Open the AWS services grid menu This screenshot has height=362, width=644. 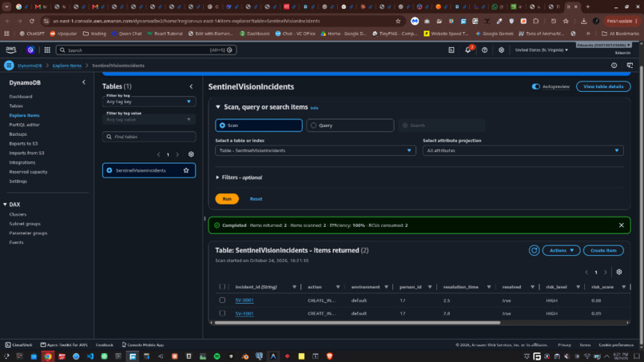click(x=47, y=50)
